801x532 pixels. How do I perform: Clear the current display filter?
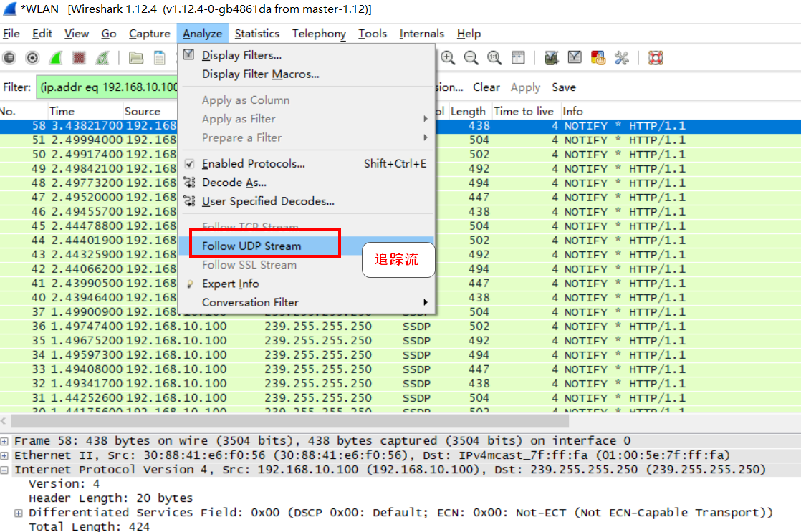pos(486,87)
